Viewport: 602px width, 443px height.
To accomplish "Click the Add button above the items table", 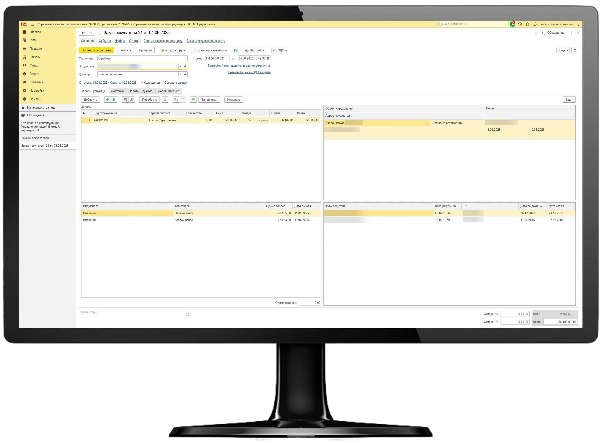I will click(89, 100).
